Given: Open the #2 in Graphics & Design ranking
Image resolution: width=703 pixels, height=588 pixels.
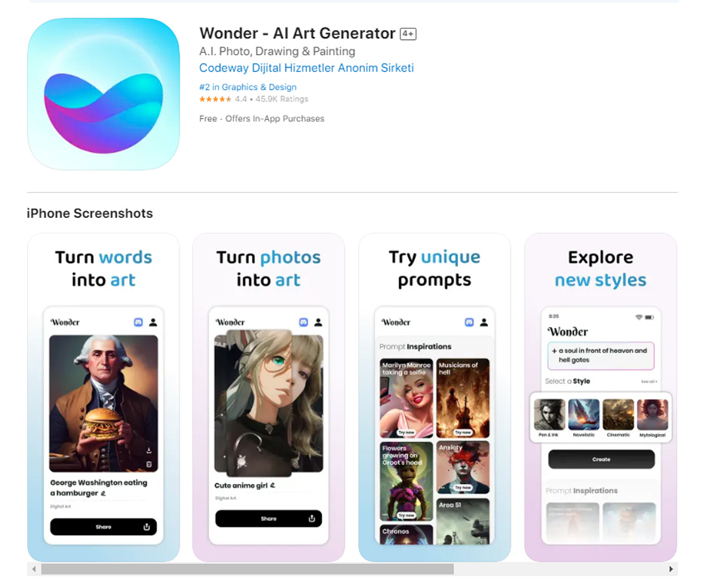Looking at the screenshot, I should (248, 87).
